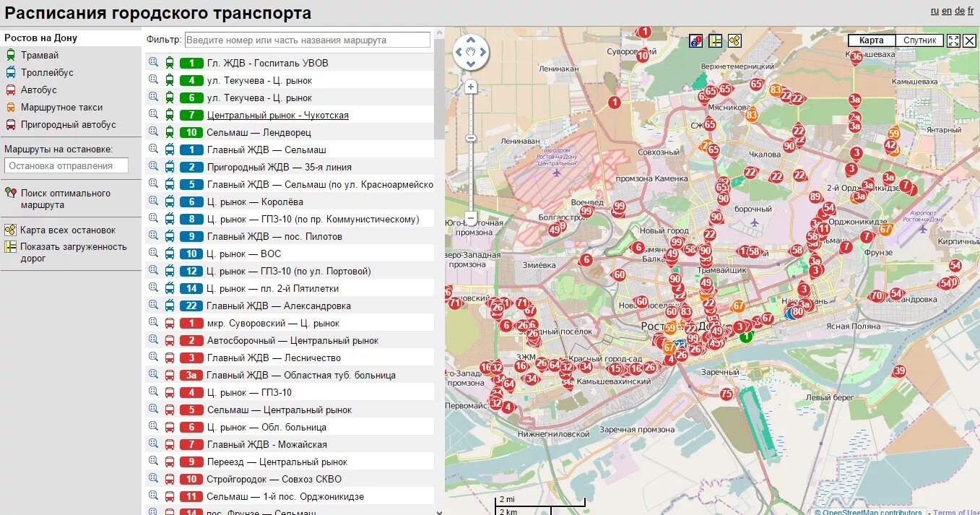Click the map marker numbered 36
The image size is (980, 515).
click(857, 56)
